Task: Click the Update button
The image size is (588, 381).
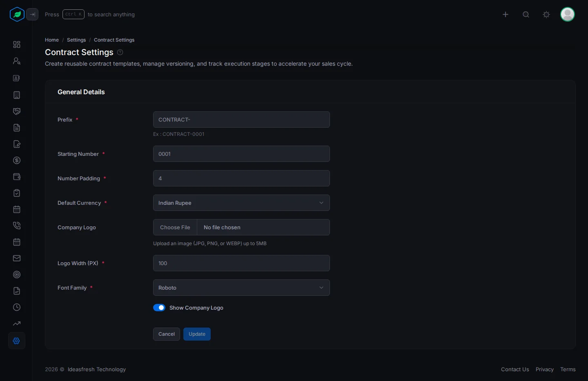Action: 197,334
